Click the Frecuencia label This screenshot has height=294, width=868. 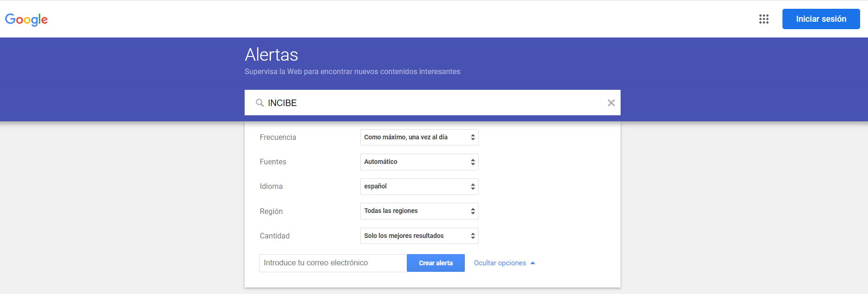278,138
